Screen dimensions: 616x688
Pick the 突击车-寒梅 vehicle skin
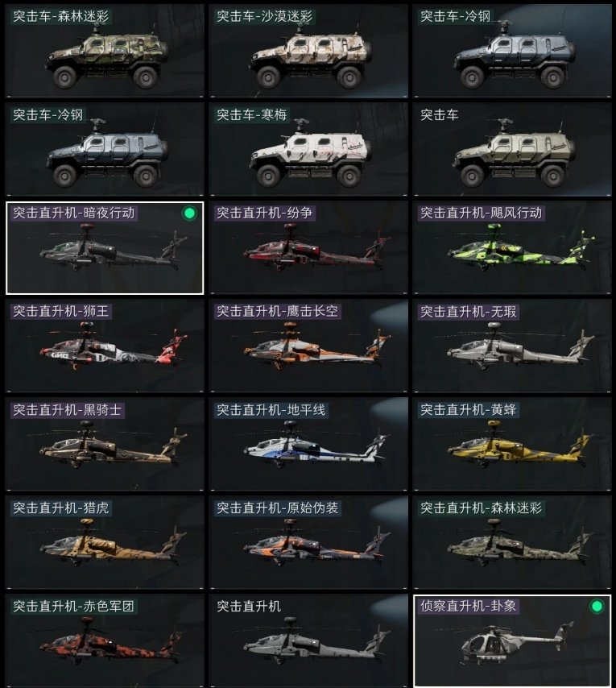(308, 149)
